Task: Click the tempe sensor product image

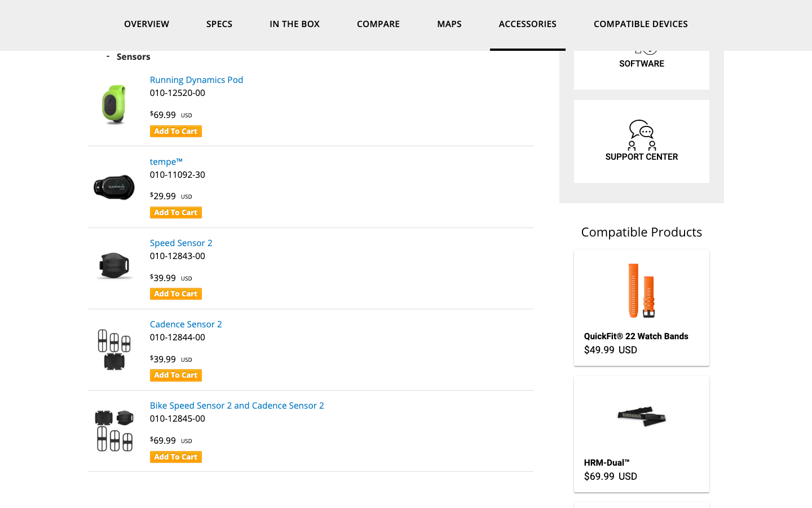Action: (x=114, y=187)
